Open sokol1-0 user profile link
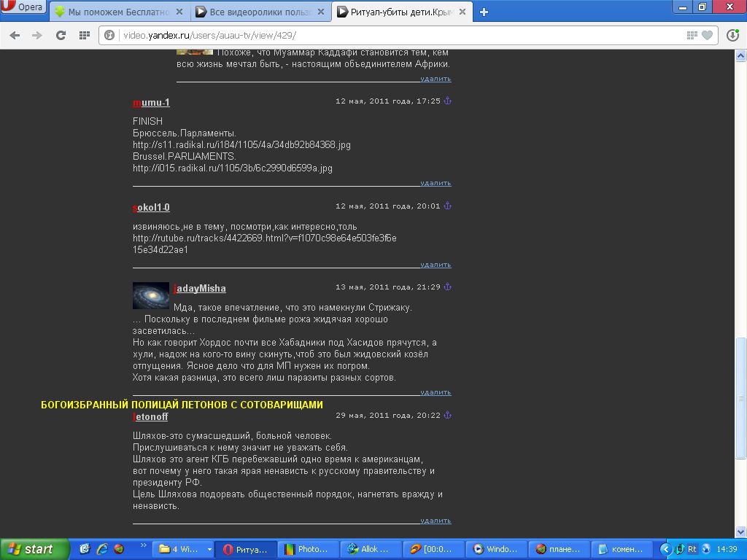747x560 pixels. tap(151, 208)
